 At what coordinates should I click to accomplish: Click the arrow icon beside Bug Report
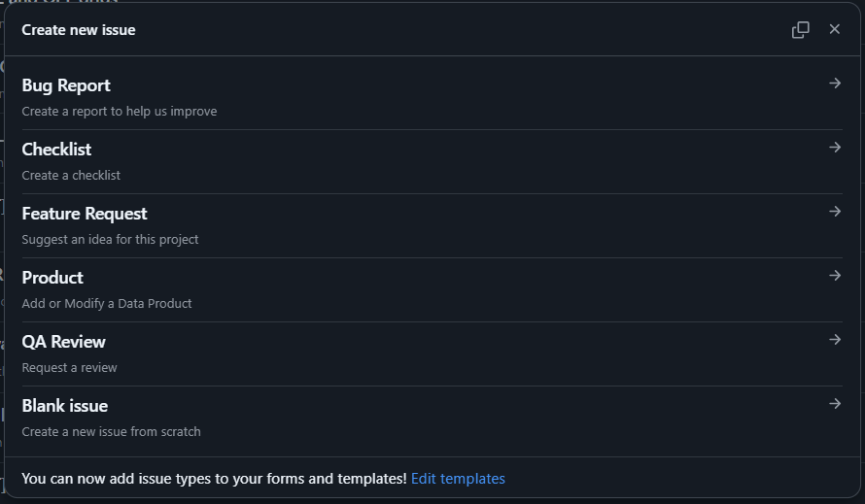835,84
